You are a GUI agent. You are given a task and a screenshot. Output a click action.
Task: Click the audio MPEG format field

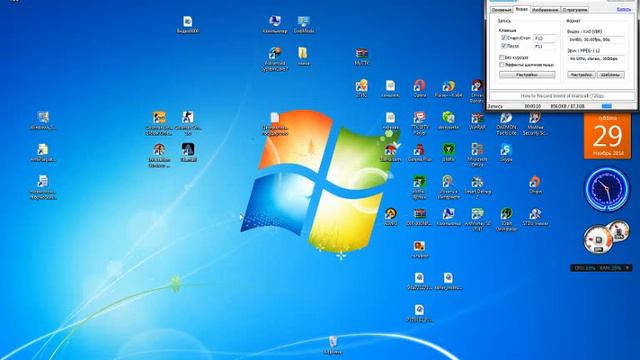596,59
